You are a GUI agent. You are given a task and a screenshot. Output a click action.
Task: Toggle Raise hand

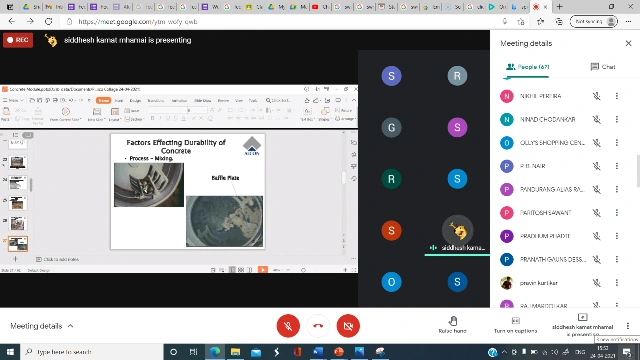tap(452, 325)
